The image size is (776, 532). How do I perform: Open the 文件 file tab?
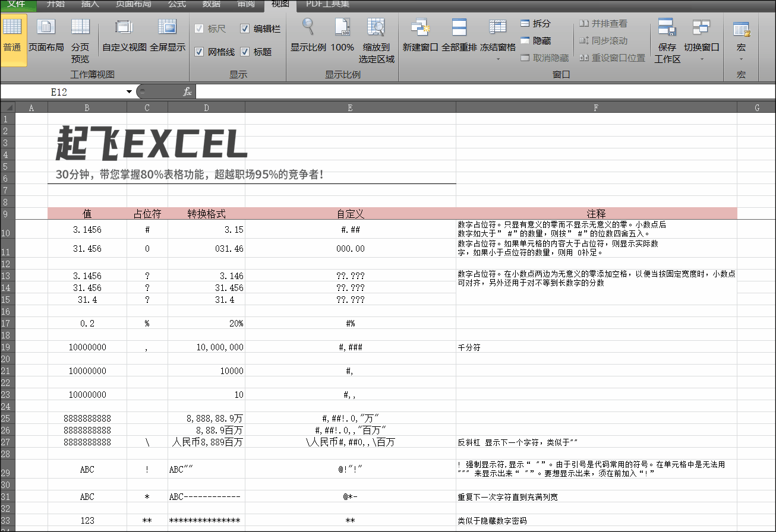click(17, 4)
